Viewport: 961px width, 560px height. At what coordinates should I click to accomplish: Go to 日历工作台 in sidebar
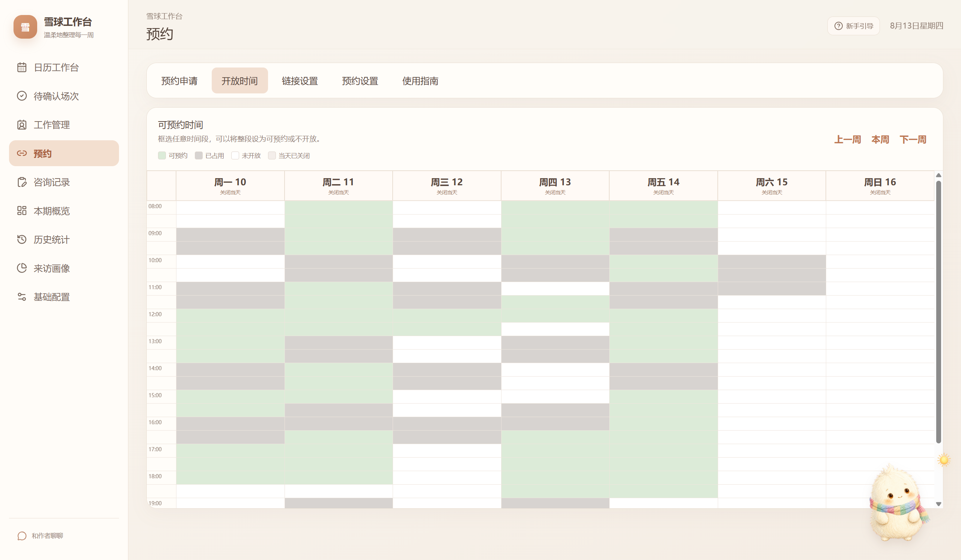click(x=64, y=68)
